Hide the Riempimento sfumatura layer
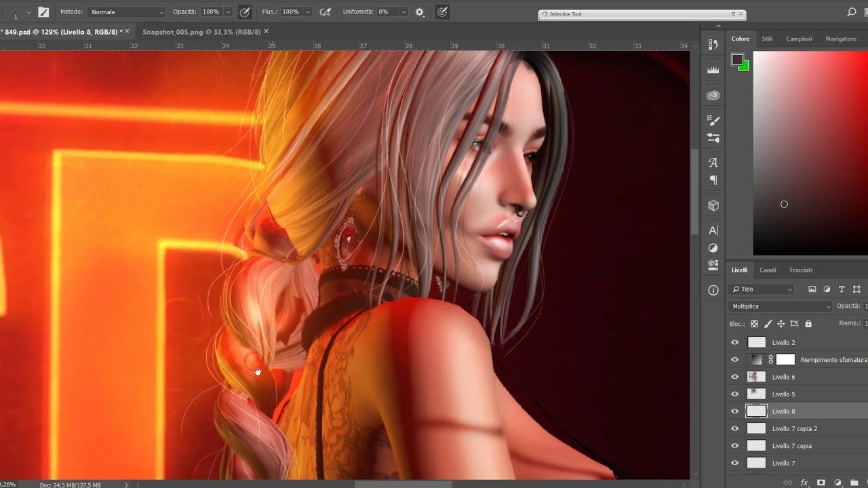868x488 pixels. [734, 360]
